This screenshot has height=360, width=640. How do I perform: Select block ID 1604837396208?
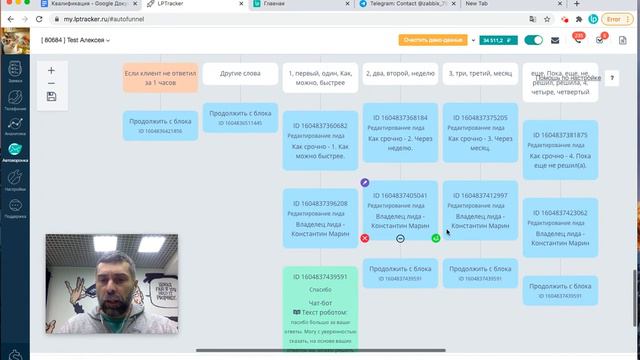coord(320,218)
